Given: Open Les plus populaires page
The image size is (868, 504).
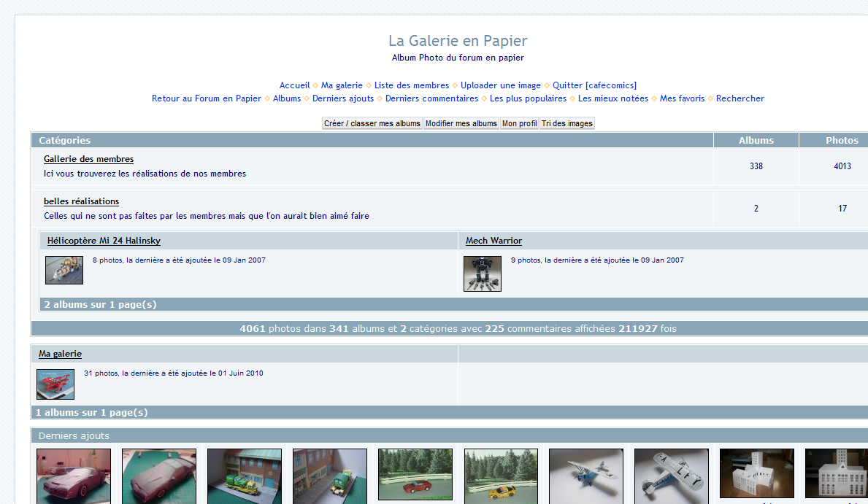Looking at the screenshot, I should point(528,98).
